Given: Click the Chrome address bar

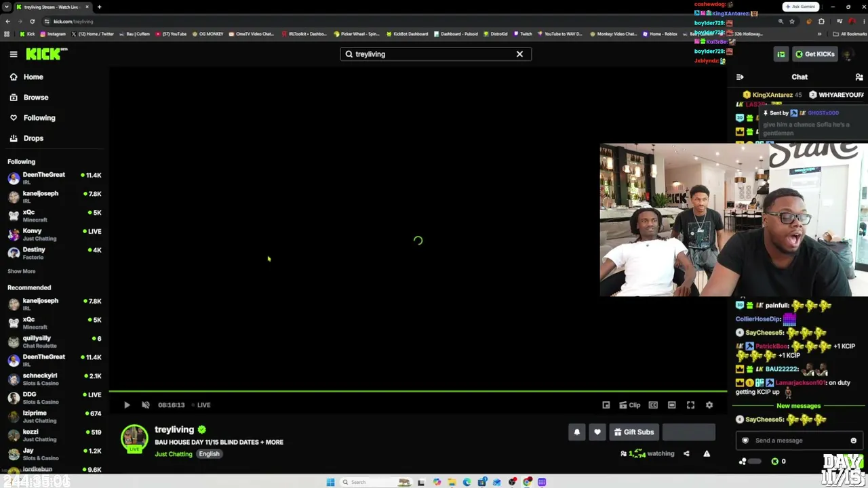Looking at the screenshot, I should point(407,21).
